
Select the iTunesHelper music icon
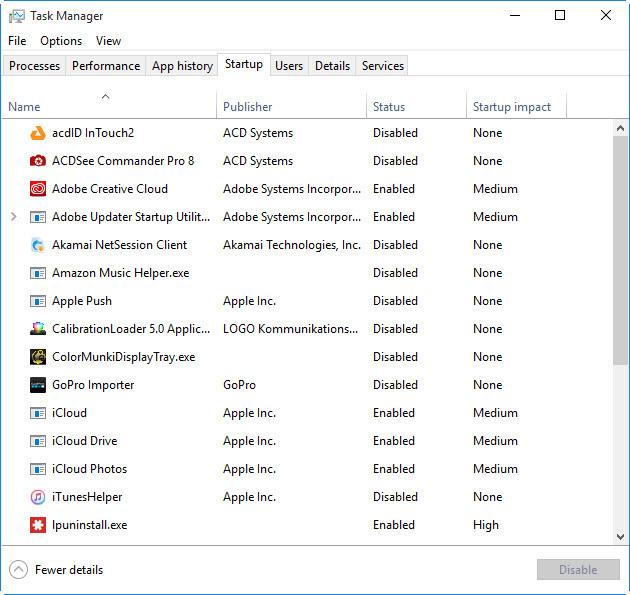pos(38,497)
